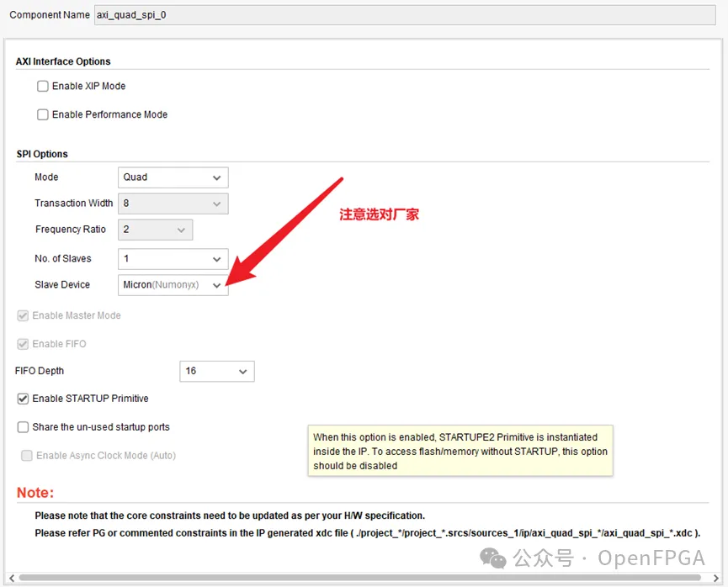Click the Enable Master Mode checkbox
This screenshot has width=728, height=587.
[x=24, y=315]
